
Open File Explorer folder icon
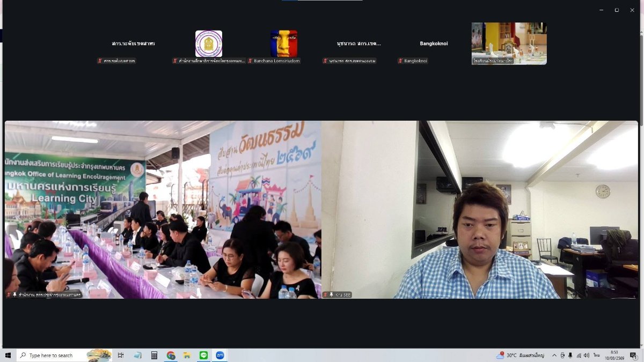click(187, 355)
